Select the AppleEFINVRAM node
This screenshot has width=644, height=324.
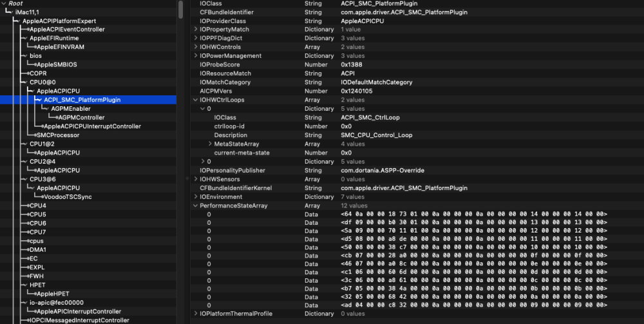pos(61,47)
